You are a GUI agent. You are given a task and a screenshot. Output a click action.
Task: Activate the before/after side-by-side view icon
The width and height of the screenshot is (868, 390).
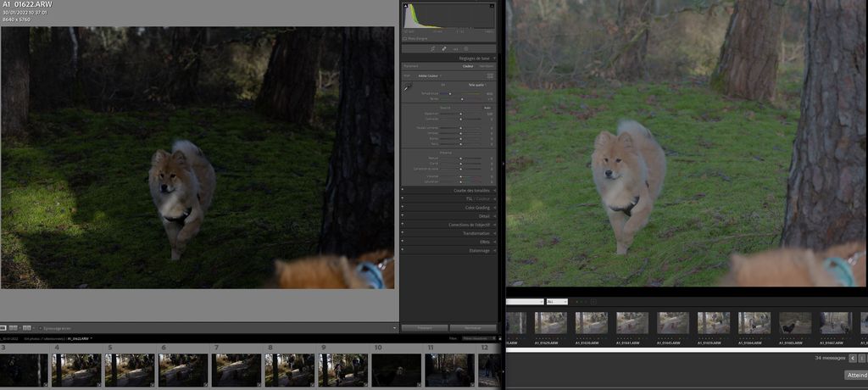tap(26, 328)
